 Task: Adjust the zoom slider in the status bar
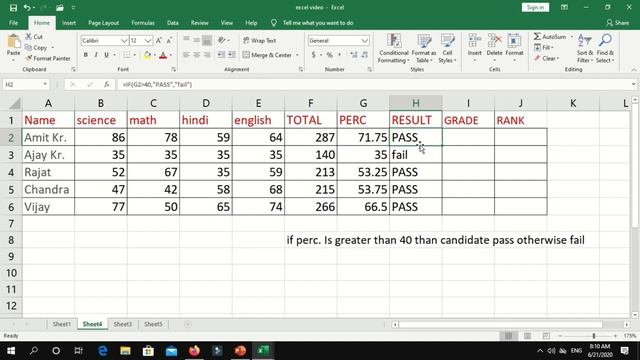click(593, 336)
